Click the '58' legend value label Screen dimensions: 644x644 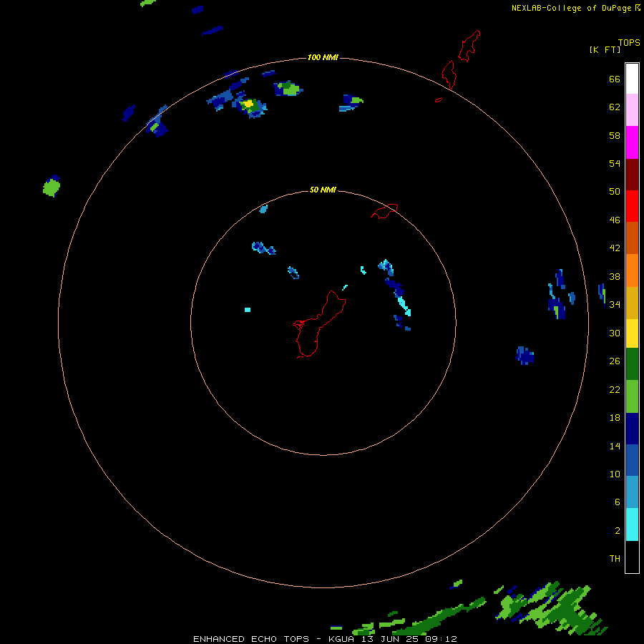coord(615,135)
